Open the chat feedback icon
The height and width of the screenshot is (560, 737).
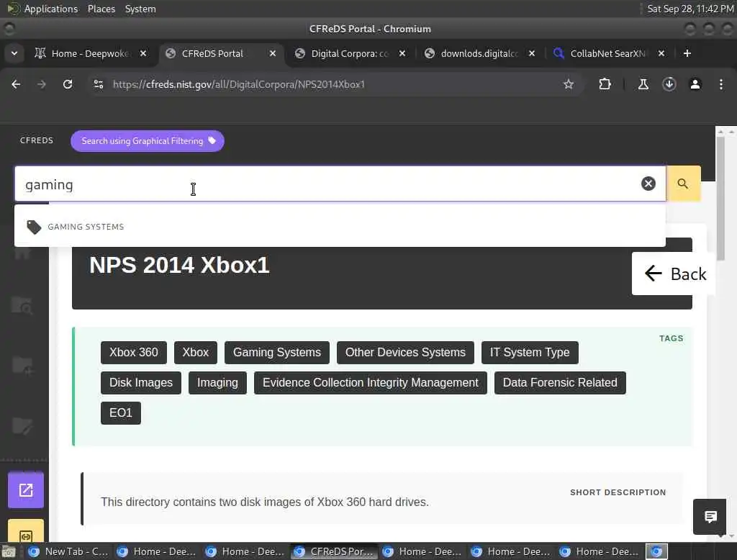coord(710,518)
